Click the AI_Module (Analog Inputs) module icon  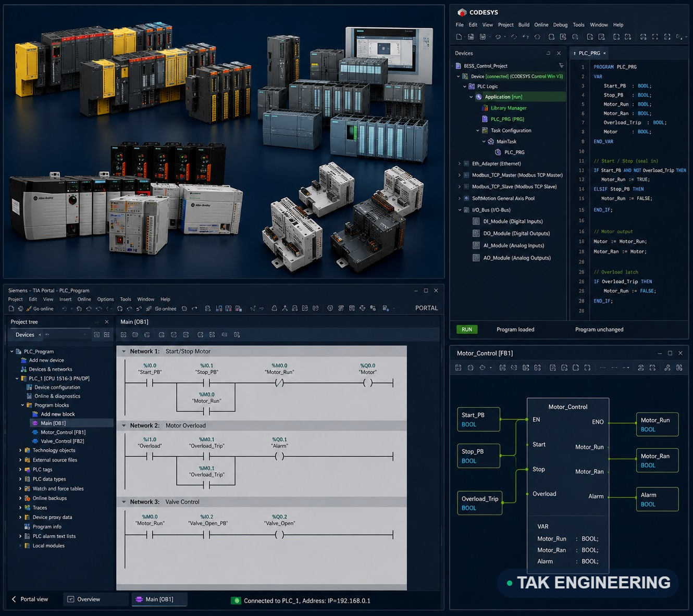pyautogui.click(x=476, y=245)
